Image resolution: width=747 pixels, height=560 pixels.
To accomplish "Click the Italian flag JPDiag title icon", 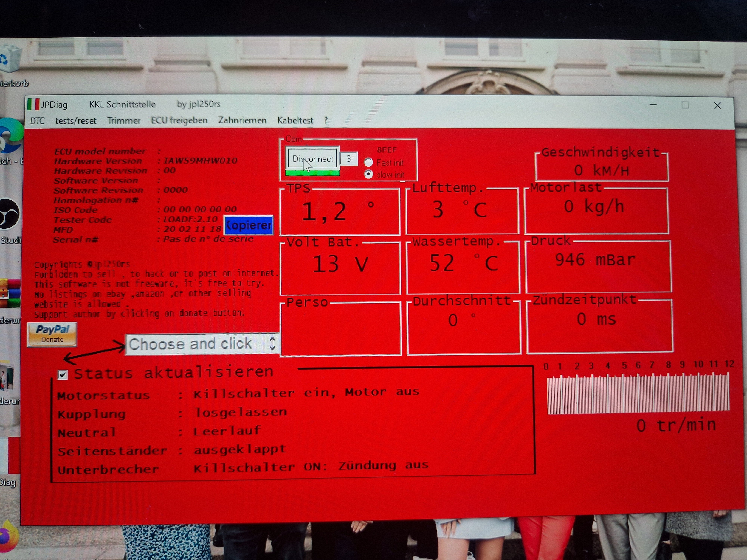I will pyautogui.click(x=33, y=104).
